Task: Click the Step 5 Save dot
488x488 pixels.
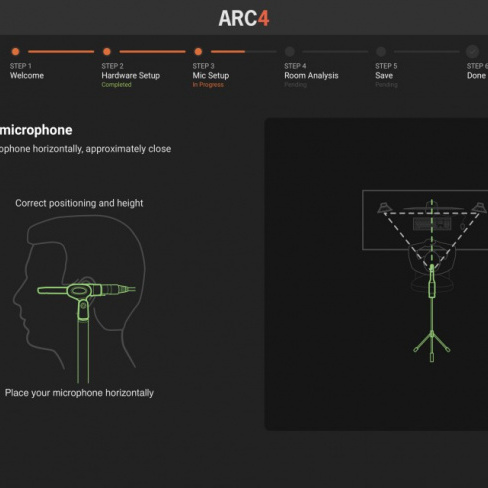Action: (x=381, y=52)
